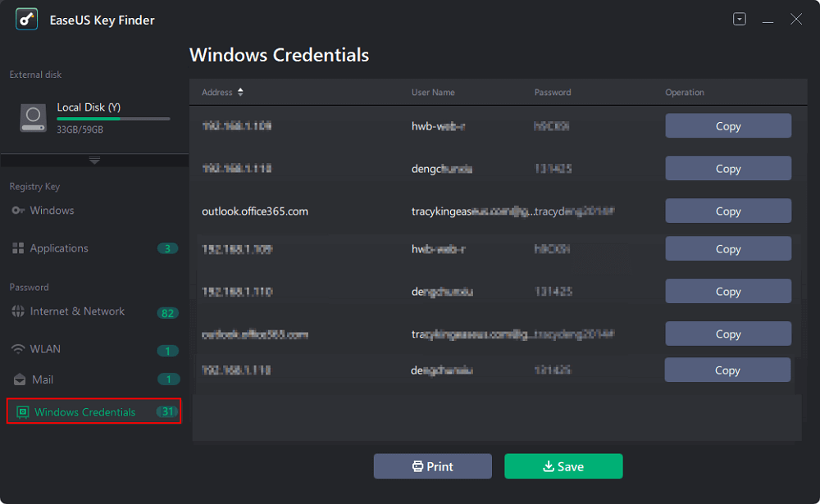Open Internet & Network passwords
This screenshot has width=820, height=504.
click(77, 311)
